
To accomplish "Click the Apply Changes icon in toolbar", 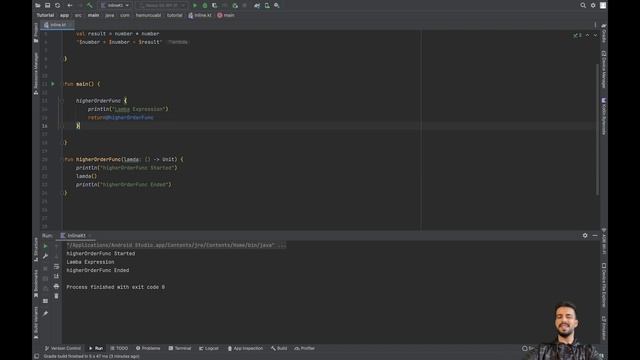I will pyautogui.click(x=235, y=5).
